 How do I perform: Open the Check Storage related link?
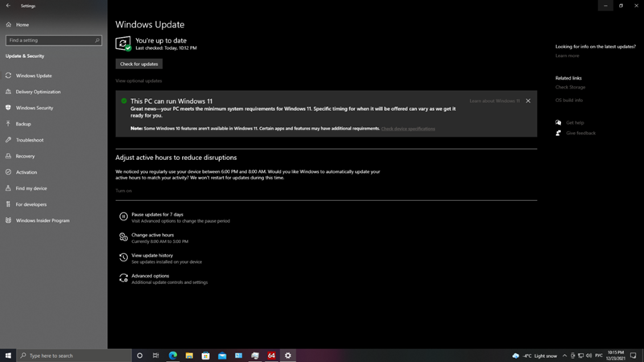click(x=570, y=87)
